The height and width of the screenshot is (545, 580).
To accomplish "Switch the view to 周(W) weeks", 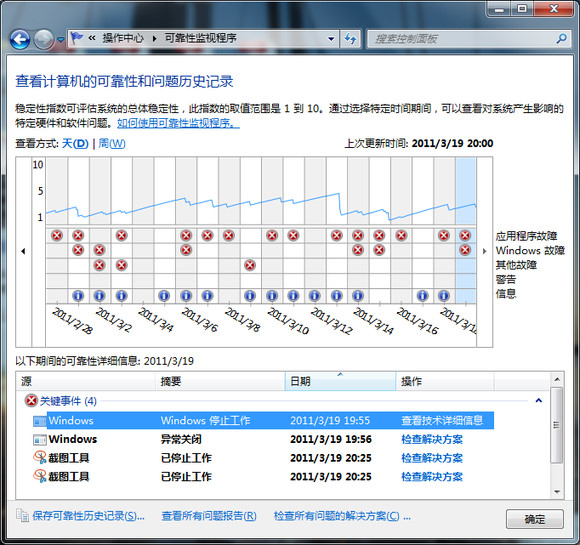I will click(x=112, y=143).
